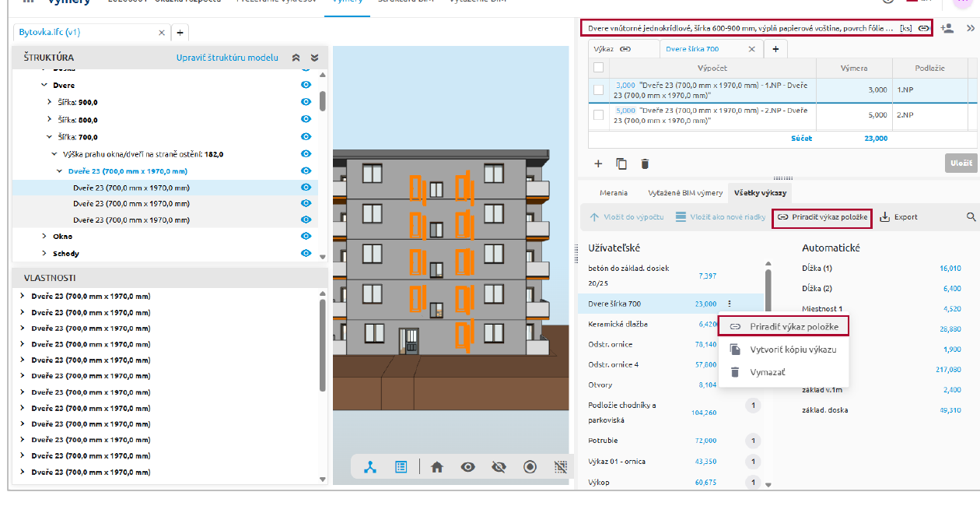Click the link icon after the [ks] unit
The width and height of the screenshot is (980, 506).
pyautogui.click(x=923, y=28)
